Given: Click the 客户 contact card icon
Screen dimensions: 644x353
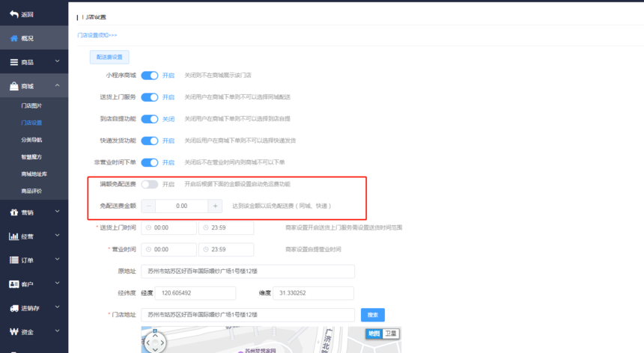Looking at the screenshot, I should [x=13, y=284].
